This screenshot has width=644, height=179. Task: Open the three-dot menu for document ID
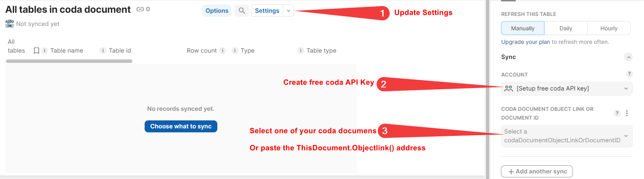[x=627, y=113]
